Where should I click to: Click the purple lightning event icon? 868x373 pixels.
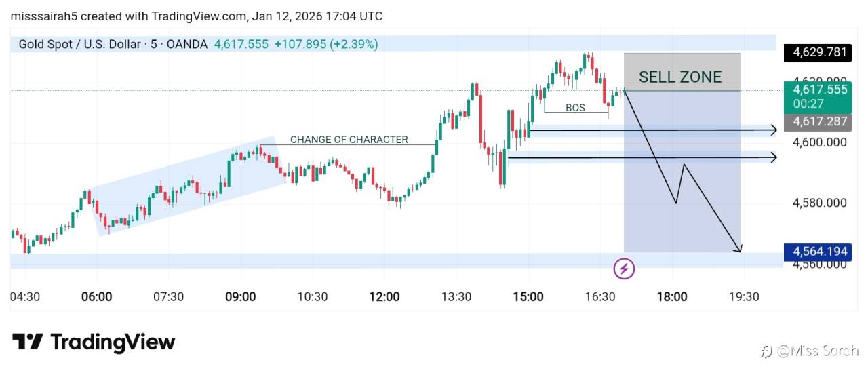click(624, 269)
